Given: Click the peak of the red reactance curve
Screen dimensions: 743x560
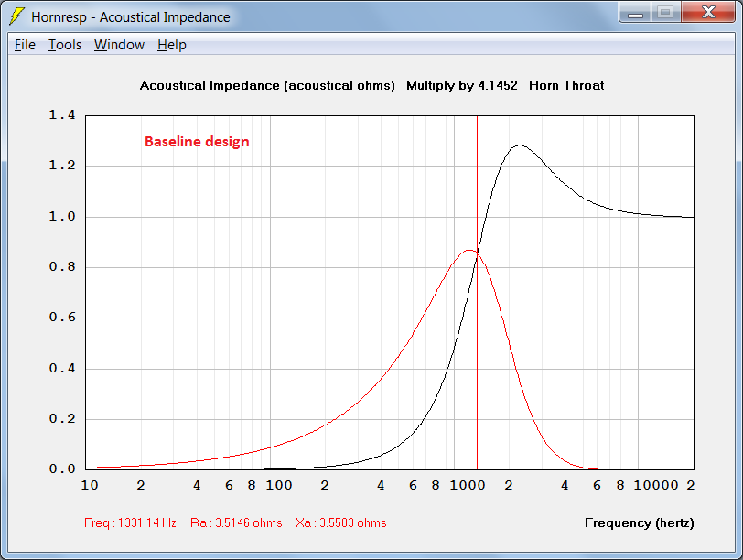Looking at the screenshot, I should [x=468, y=250].
